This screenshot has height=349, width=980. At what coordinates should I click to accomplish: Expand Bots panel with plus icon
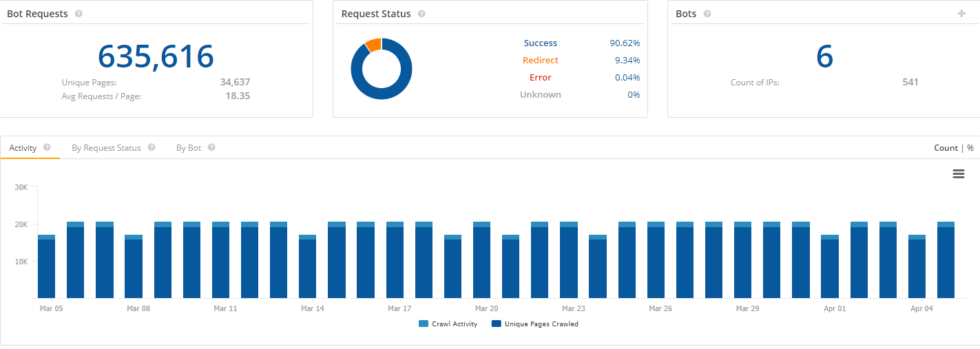pos(961,14)
